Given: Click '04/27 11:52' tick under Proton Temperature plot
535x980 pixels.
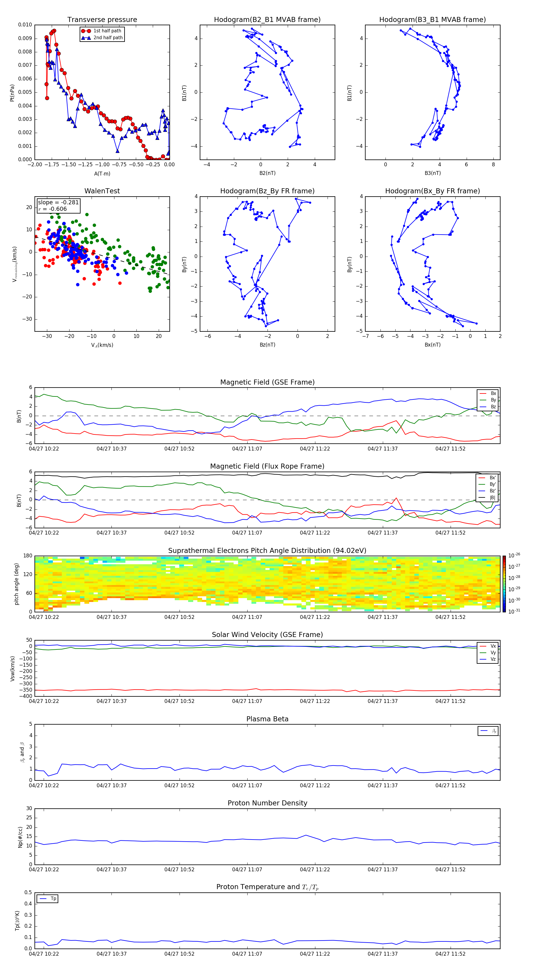Looking at the screenshot, I should click(451, 954).
